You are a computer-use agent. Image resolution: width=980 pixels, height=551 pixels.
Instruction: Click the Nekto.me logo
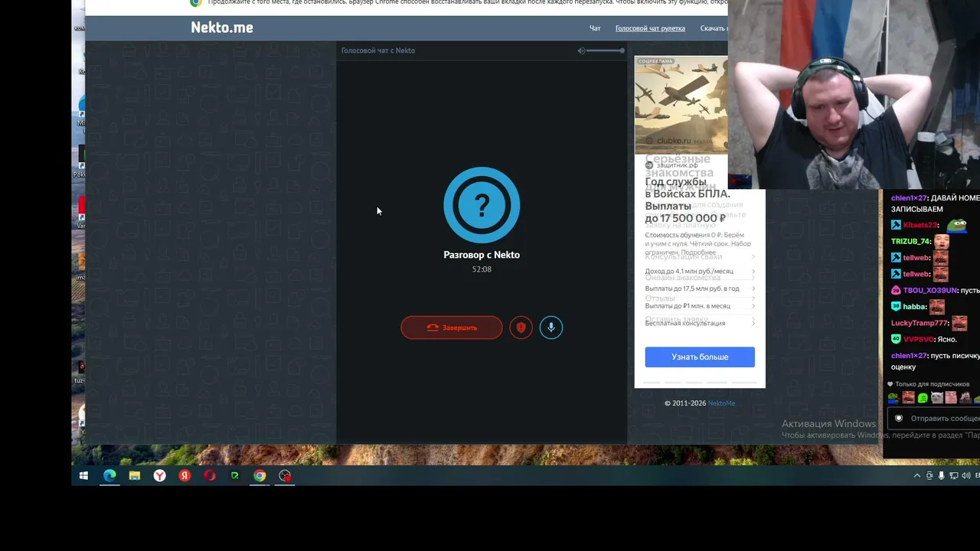[222, 28]
